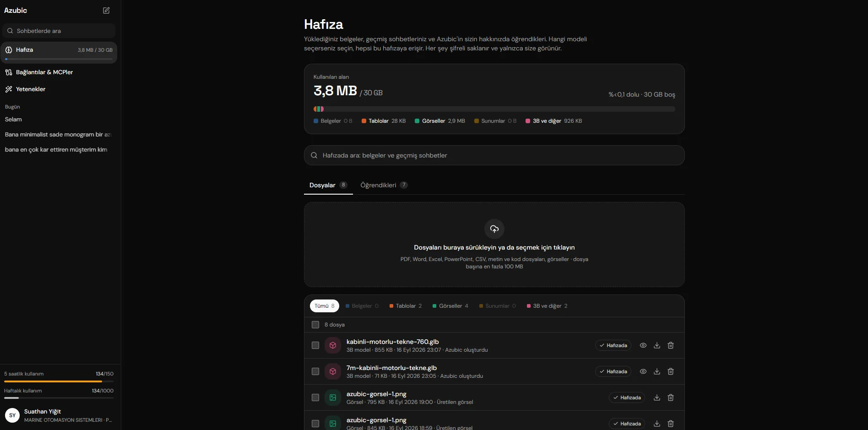
Task: Click the SY user avatar
Action: [x=12, y=415]
